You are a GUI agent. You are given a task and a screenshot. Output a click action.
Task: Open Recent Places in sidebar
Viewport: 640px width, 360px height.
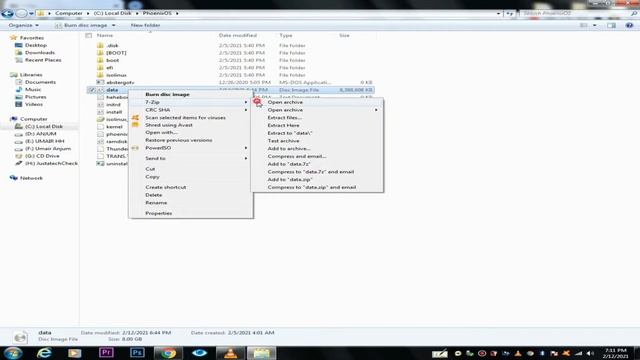[x=43, y=60]
